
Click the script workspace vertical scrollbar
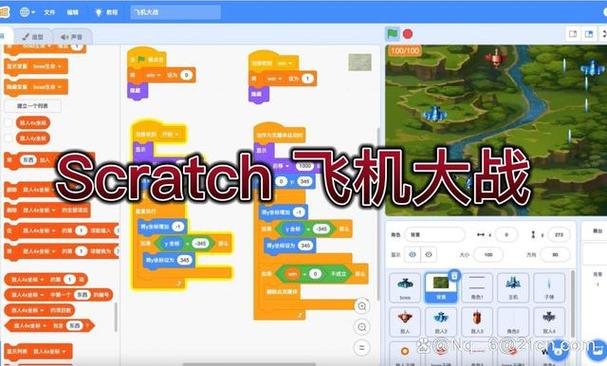[377, 213]
